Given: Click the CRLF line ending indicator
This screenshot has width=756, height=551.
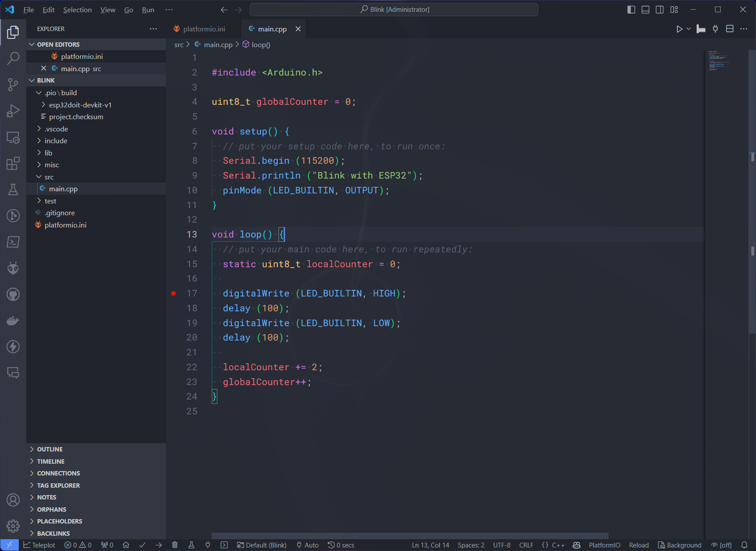Looking at the screenshot, I should pos(526,545).
